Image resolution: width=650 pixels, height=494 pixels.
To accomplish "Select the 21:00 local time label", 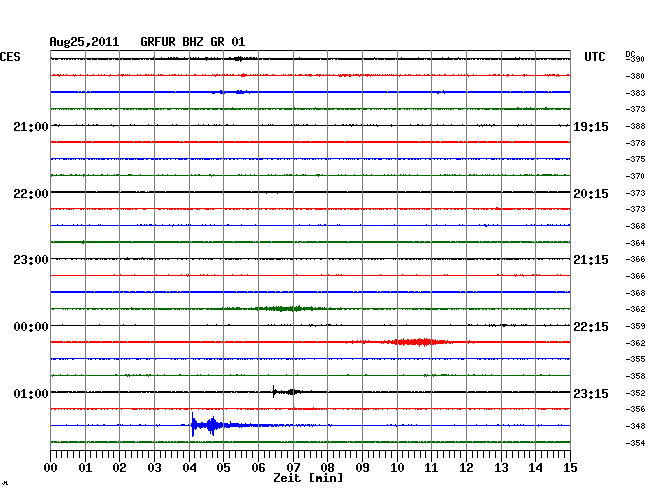I will point(31,126).
